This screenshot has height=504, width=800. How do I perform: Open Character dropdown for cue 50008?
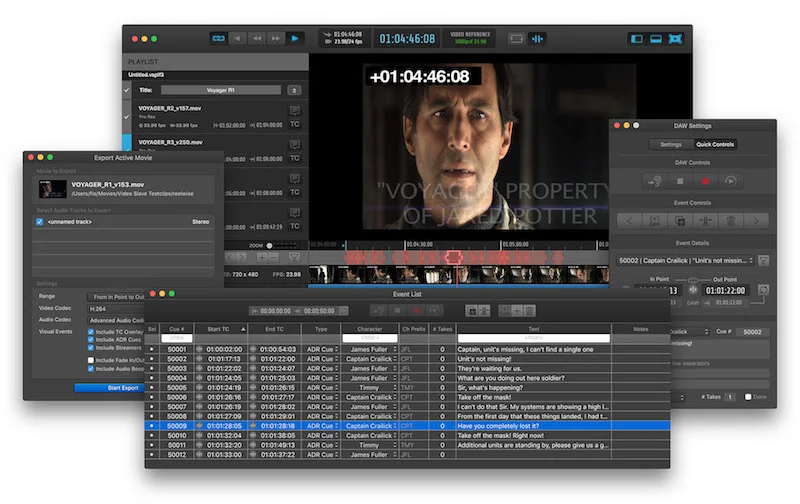(x=369, y=416)
